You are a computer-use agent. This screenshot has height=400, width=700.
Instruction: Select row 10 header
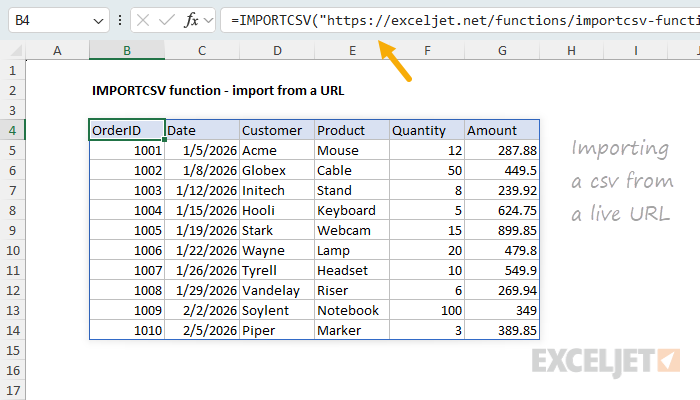[x=12, y=250]
